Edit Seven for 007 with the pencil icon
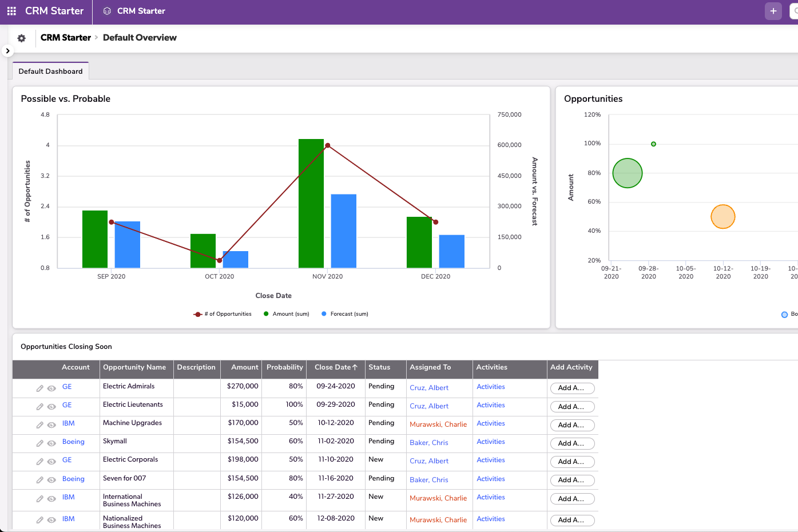This screenshot has height=532, width=798. (39, 479)
